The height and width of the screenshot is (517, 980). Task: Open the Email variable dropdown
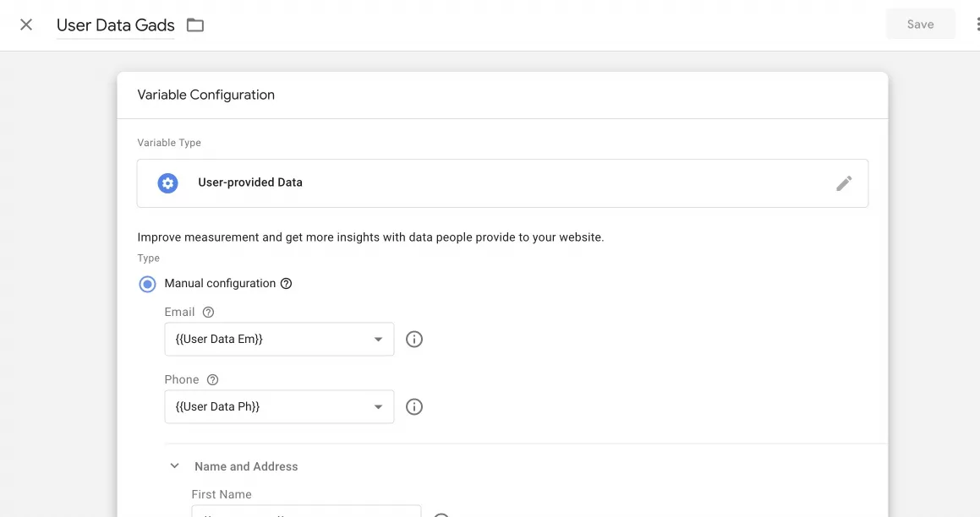(x=279, y=339)
